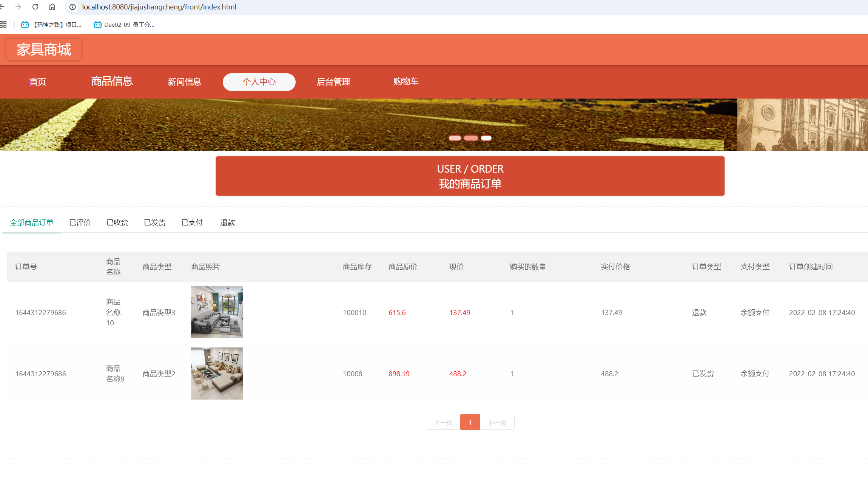The image size is (868, 494).
Task: Click the browser forward arrow
Action: point(18,7)
